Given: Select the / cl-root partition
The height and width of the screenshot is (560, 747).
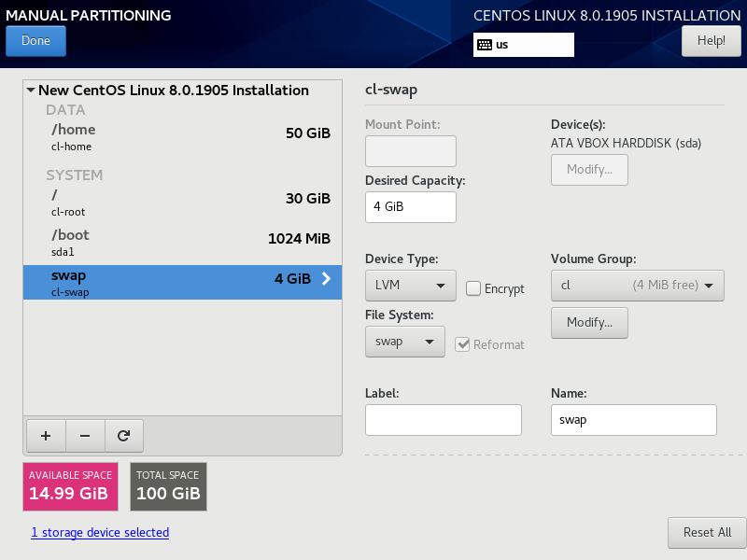Looking at the screenshot, I should 182,203.
